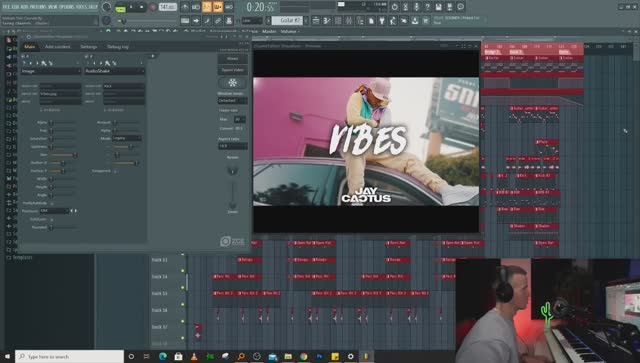The image size is (640, 363).
Task: Open Chrome from the taskbar
Action: tap(303, 356)
